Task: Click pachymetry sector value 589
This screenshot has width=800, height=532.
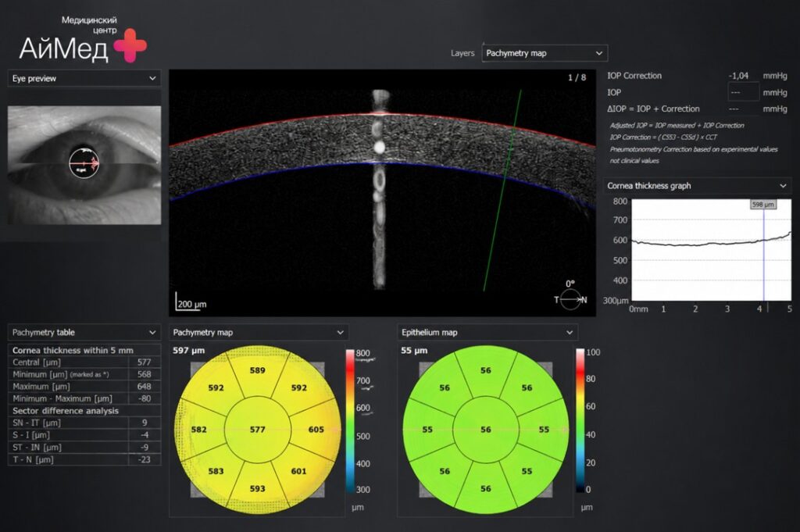Action: pyautogui.click(x=258, y=370)
